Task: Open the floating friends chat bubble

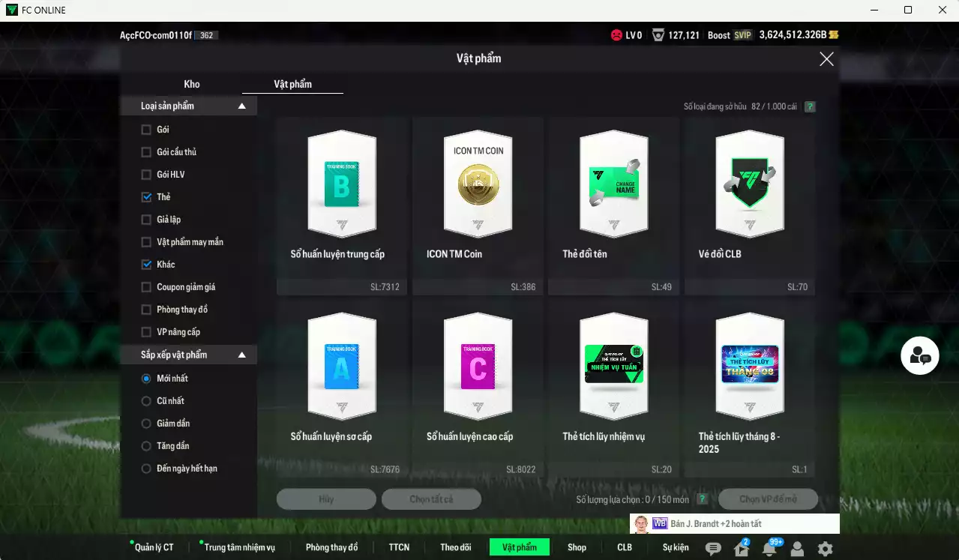Action: pos(919,357)
